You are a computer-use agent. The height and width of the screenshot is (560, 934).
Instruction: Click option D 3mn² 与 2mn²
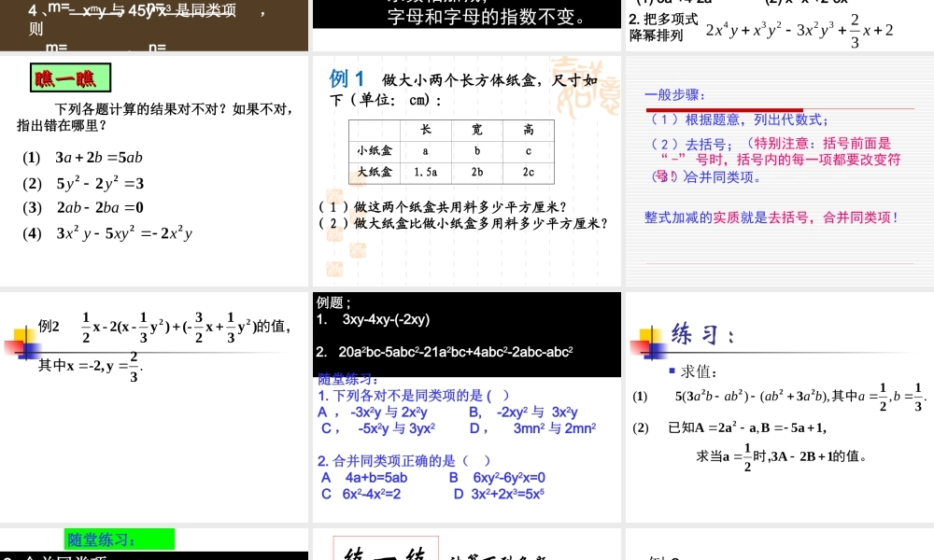tap(532, 427)
